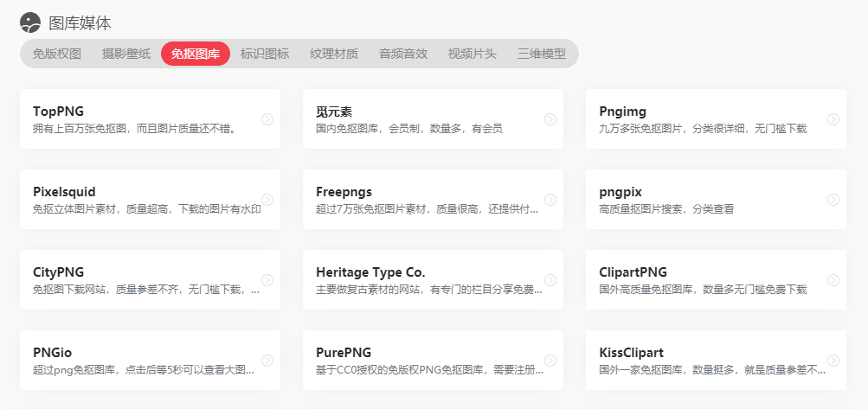Click description starting 主要做复古素材的网站

coord(428,290)
